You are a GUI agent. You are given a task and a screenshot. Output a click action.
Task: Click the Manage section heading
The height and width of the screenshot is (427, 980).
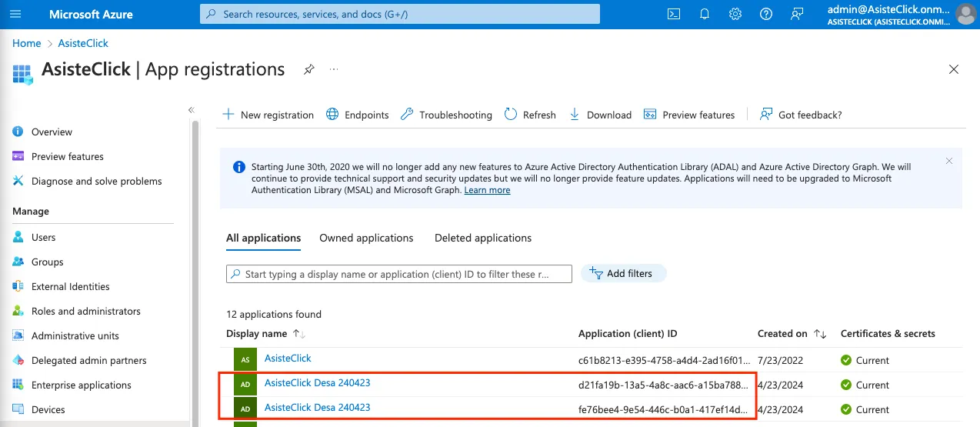31,211
